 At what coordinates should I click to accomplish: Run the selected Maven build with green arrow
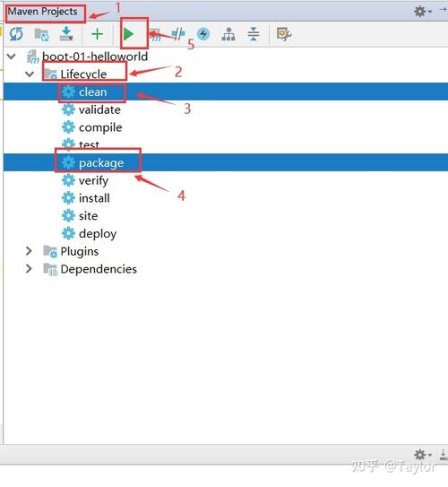tap(128, 34)
